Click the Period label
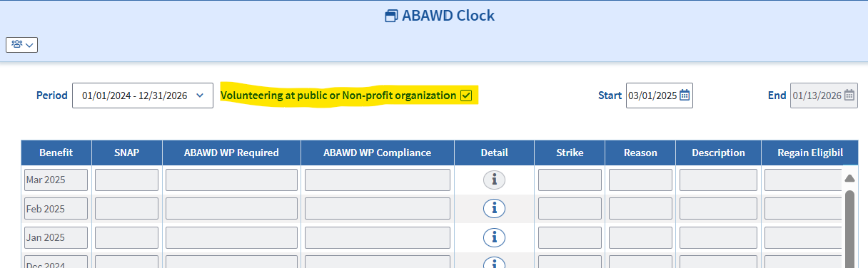868x268 pixels. [x=52, y=96]
